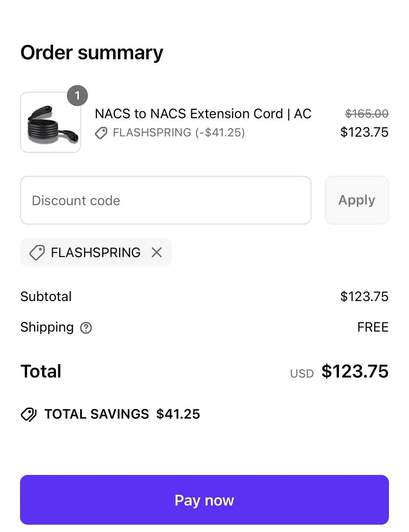The height and width of the screenshot is (532, 409).
Task: Click the bold Total amount $123.75
Action: click(x=355, y=371)
